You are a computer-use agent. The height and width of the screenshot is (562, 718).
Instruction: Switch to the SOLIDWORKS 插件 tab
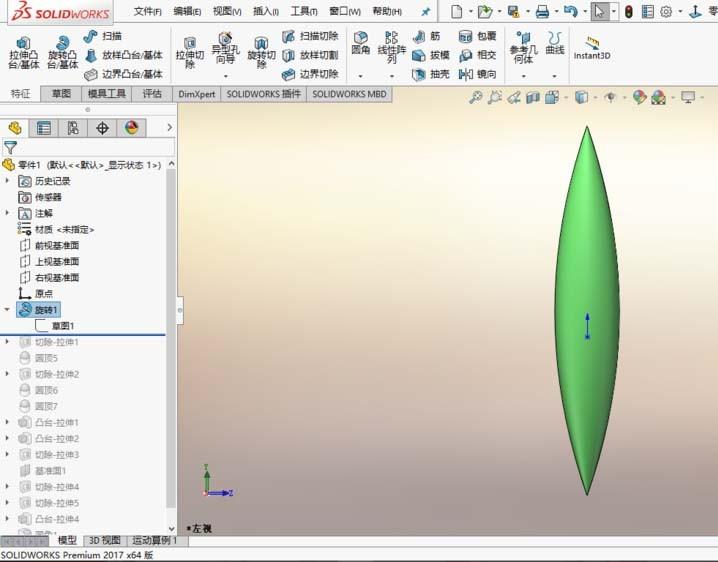pos(263,94)
